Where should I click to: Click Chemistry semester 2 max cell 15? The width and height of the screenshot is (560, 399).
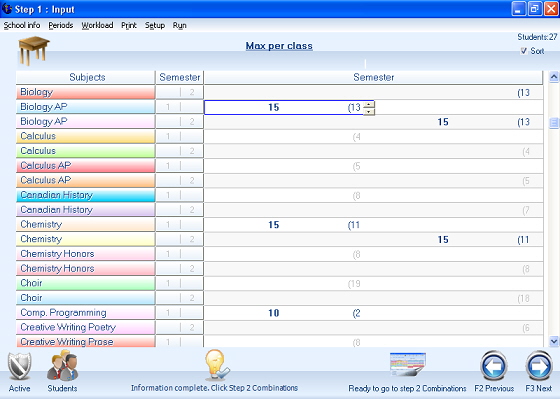[x=443, y=240]
